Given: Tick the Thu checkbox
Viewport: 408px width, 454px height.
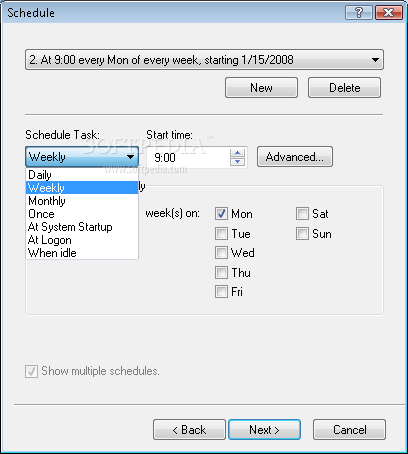Looking at the screenshot, I should (221, 273).
